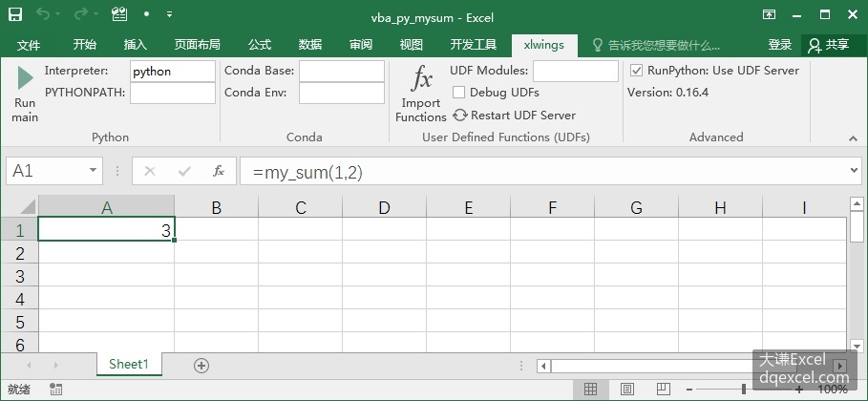Click the Conda Env input field
This screenshot has height=401, width=868.
tap(342, 93)
